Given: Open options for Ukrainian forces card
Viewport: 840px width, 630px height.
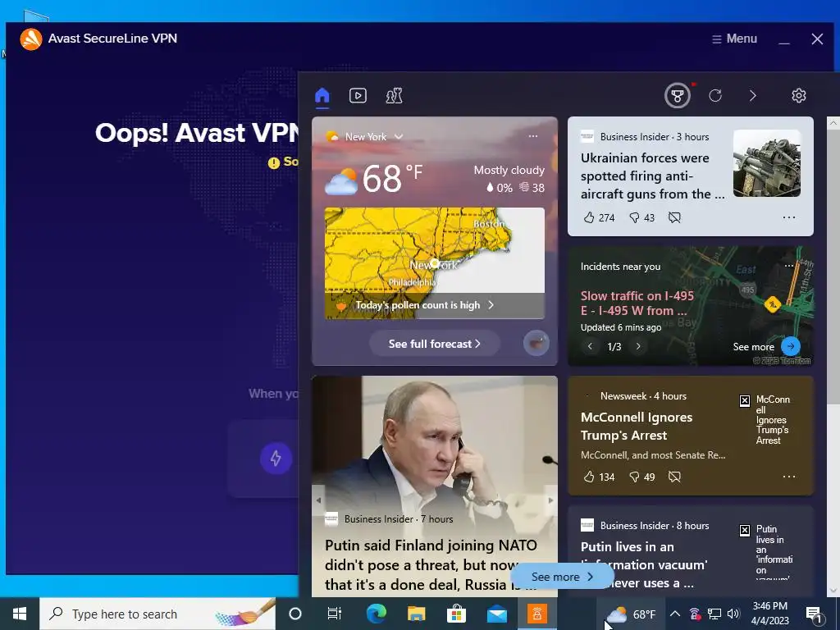Looking at the screenshot, I should click(789, 217).
